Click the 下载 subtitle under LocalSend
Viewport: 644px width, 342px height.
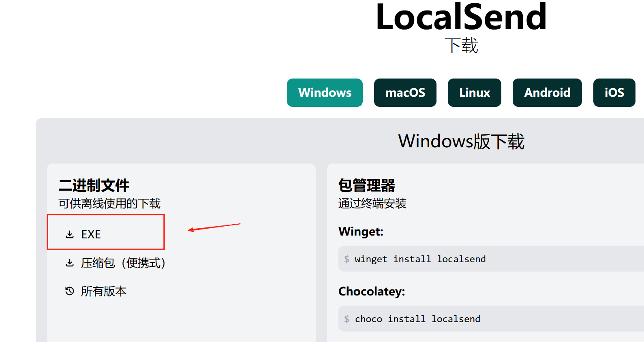click(x=461, y=46)
